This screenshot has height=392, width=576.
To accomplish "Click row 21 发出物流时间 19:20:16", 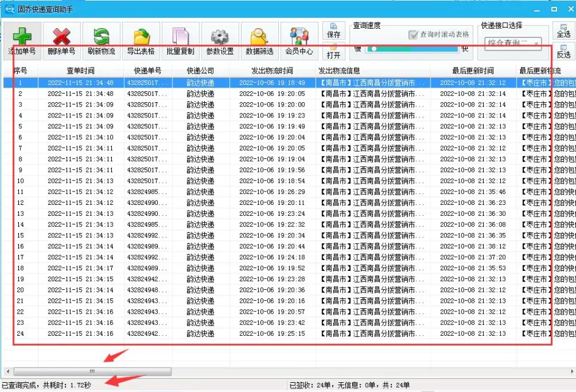I will click(x=272, y=301).
